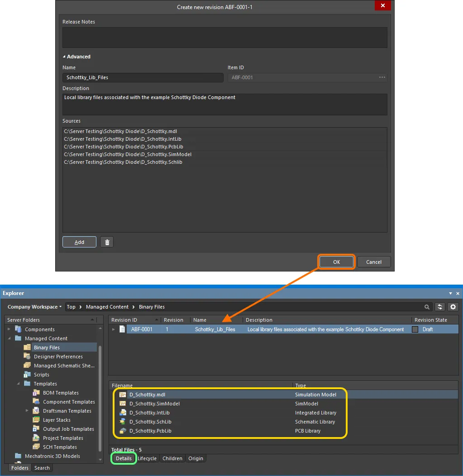
Task: Collapse the Managed Content tree node
Action: pyautogui.click(x=9, y=338)
